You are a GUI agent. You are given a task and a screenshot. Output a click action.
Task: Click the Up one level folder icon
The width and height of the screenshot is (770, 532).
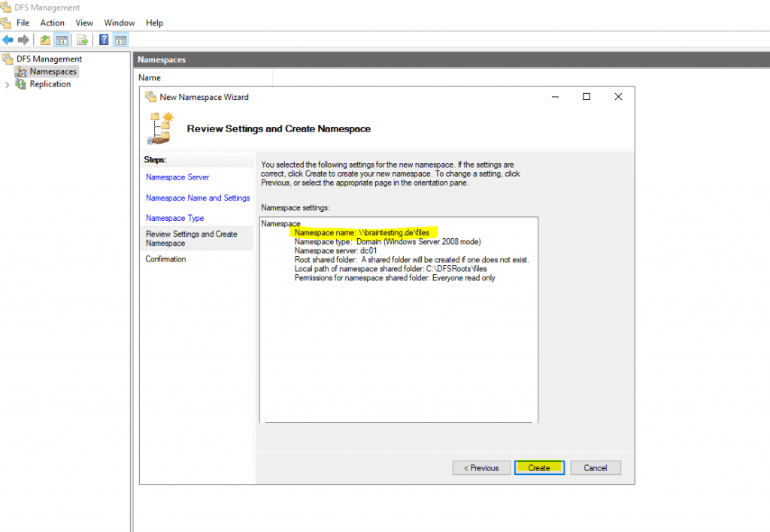(x=45, y=40)
